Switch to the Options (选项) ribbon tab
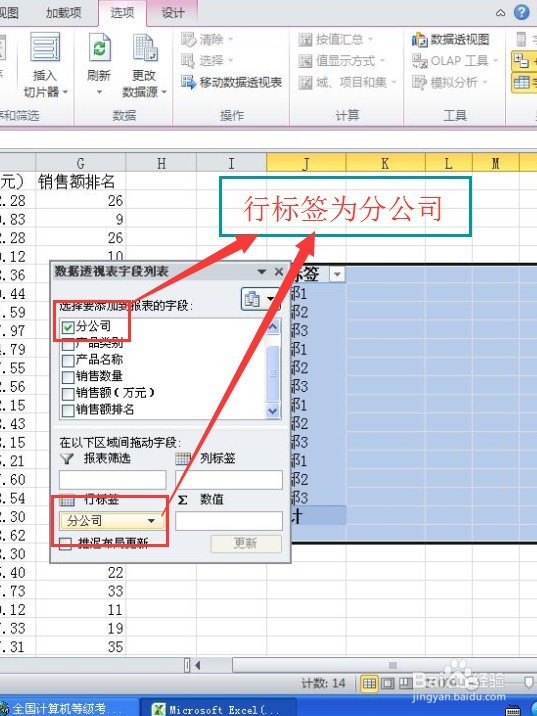This screenshot has width=537, height=716. tap(122, 13)
